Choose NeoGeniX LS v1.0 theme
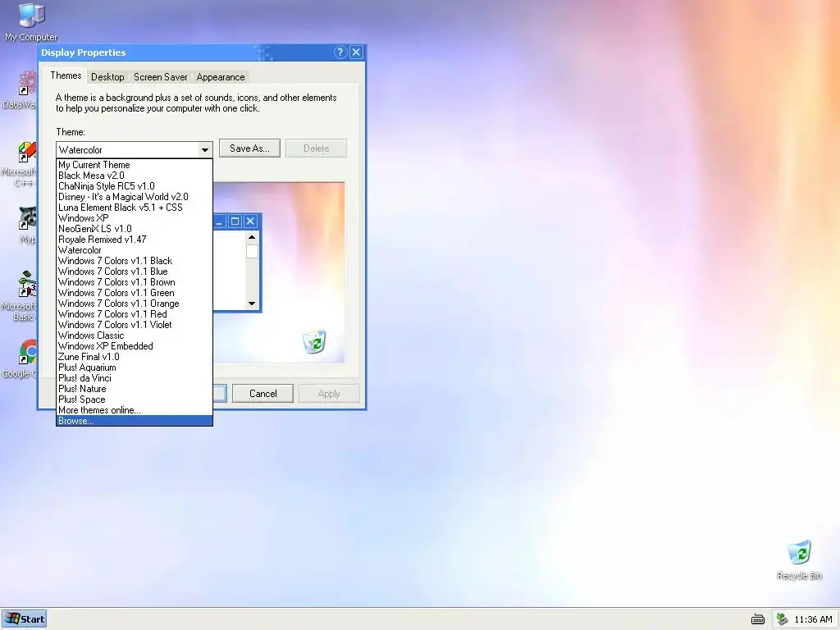 [135, 229]
